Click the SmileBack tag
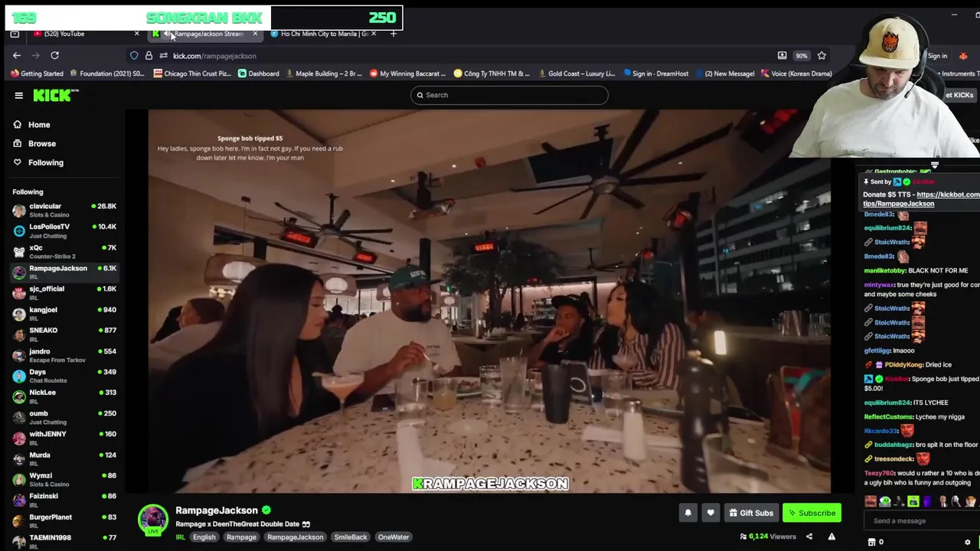Image resolution: width=980 pixels, height=551 pixels. coord(351,537)
